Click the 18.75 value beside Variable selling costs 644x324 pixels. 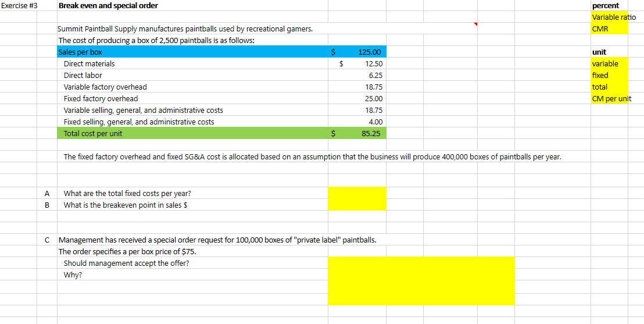click(357, 110)
